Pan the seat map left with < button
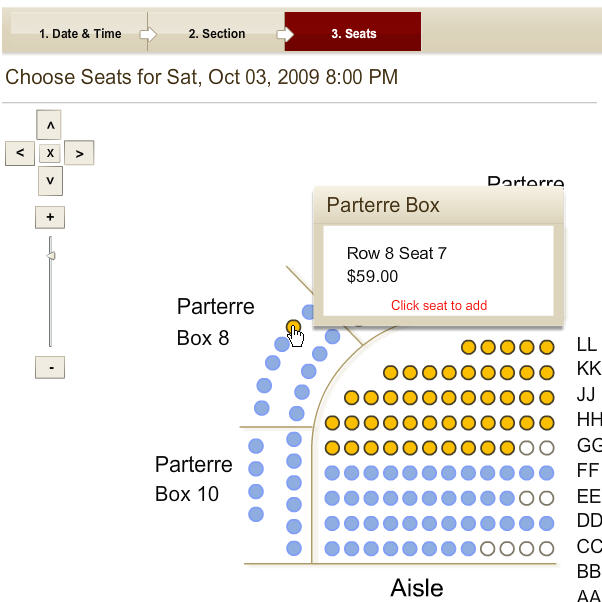Screen dimensions: 602x602 point(20,153)
